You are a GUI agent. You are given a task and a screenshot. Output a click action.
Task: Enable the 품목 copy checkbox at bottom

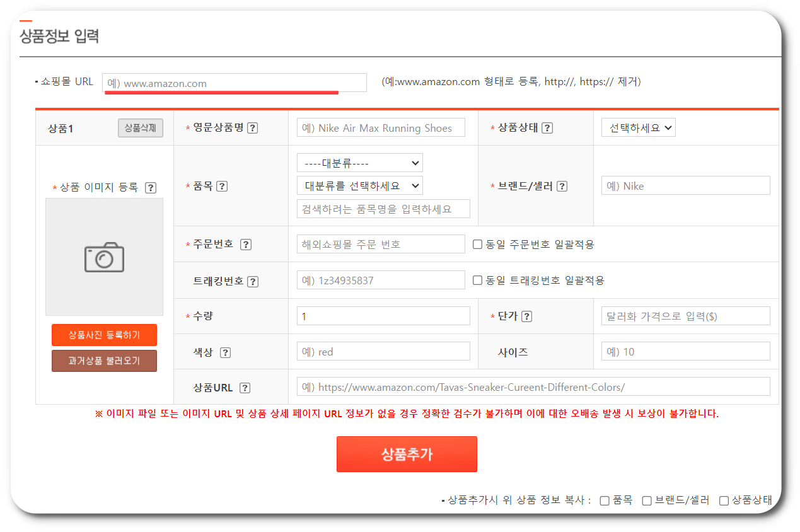pyautogui.click(x=604, y=500)
